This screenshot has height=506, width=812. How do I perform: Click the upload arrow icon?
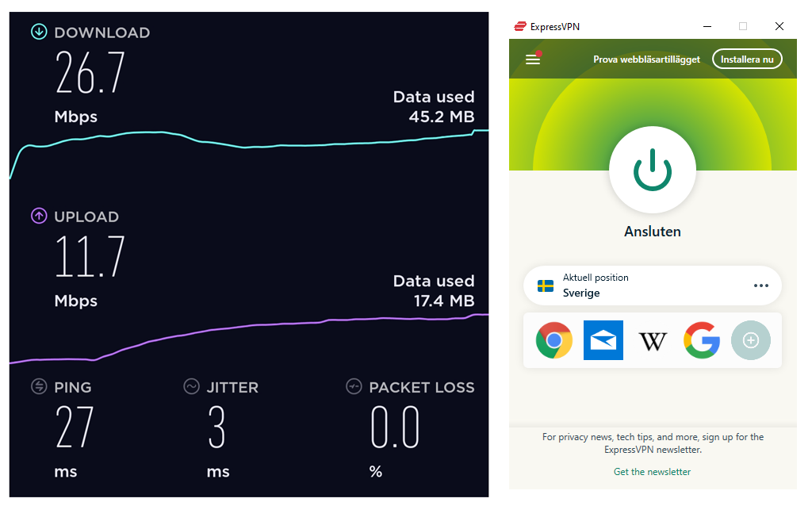[39, 216]
